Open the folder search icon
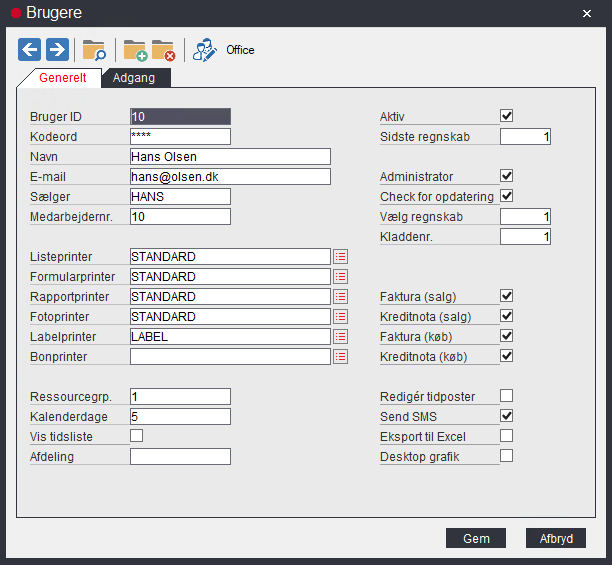 (94, 50)
